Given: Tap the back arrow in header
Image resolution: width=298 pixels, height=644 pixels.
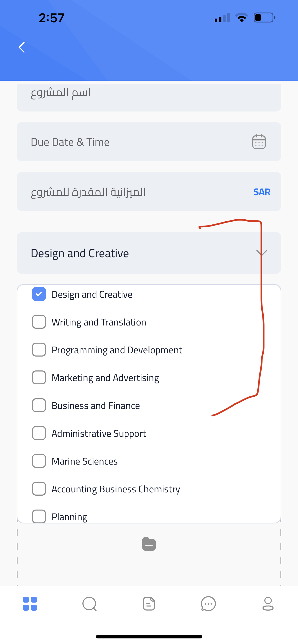Looking at the screenshot, I should point(22,47).
